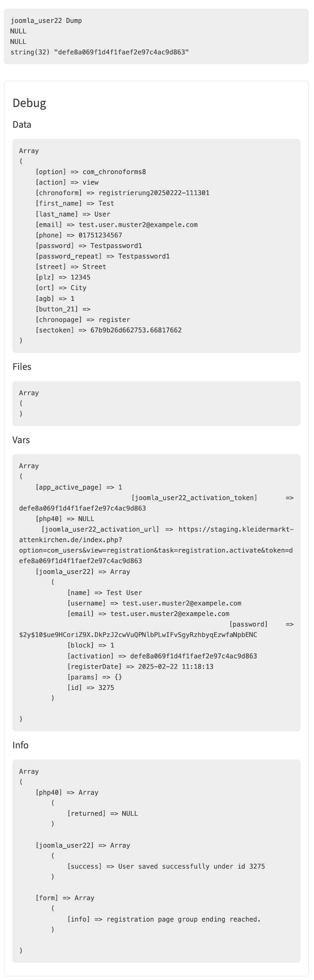Click the joomla_user22 Dump title line
314x980 pixels.
[46, 20]
